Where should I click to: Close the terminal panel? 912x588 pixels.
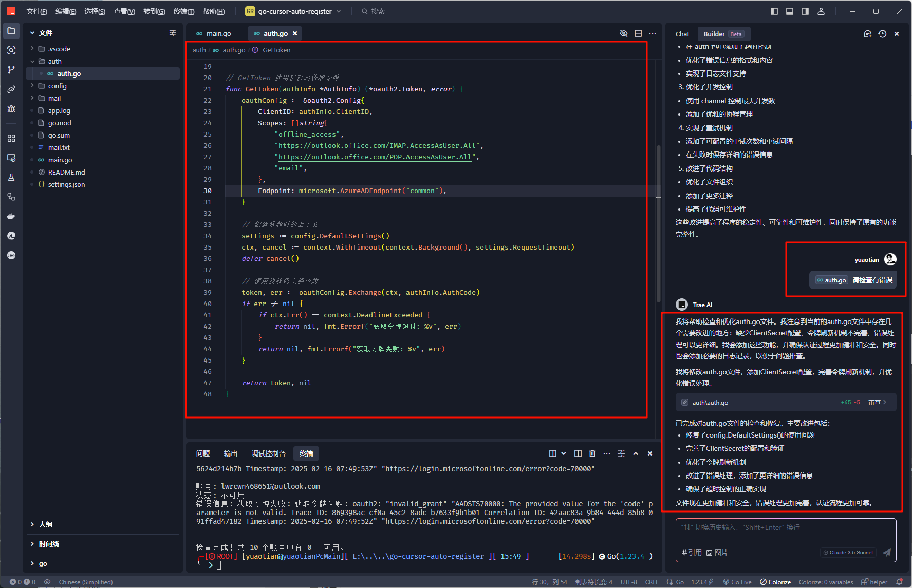(x=650, y=453)
